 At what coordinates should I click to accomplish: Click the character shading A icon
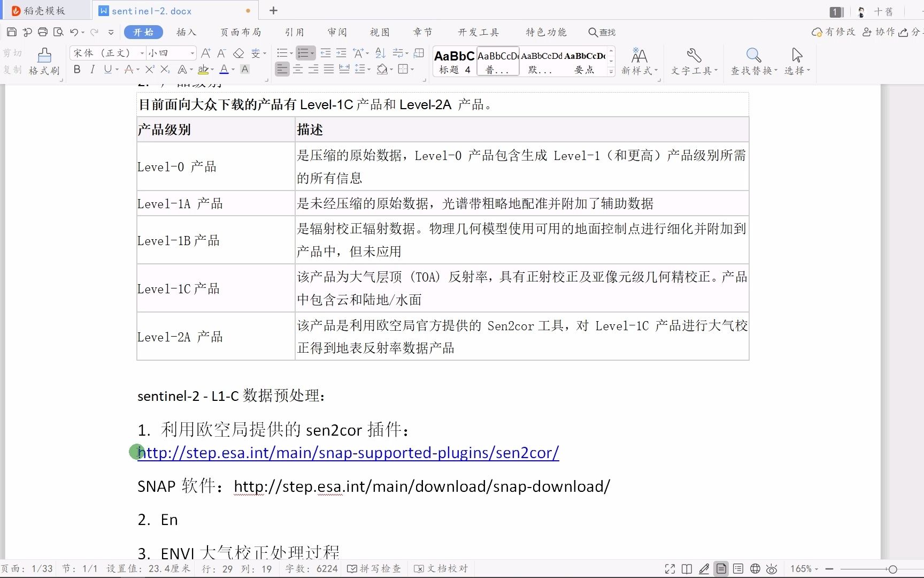point(245,69)
